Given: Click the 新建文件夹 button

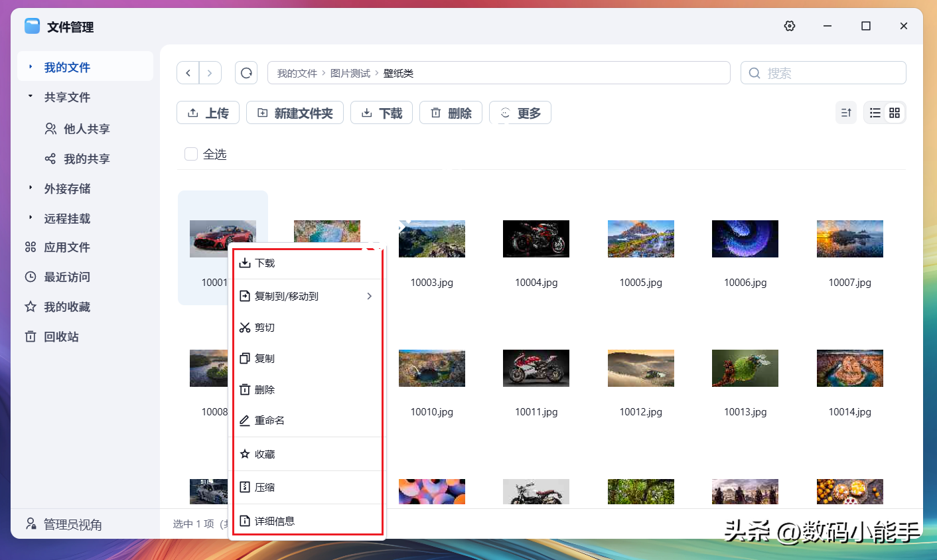Looking at the screenshot, I should (295, 113).
